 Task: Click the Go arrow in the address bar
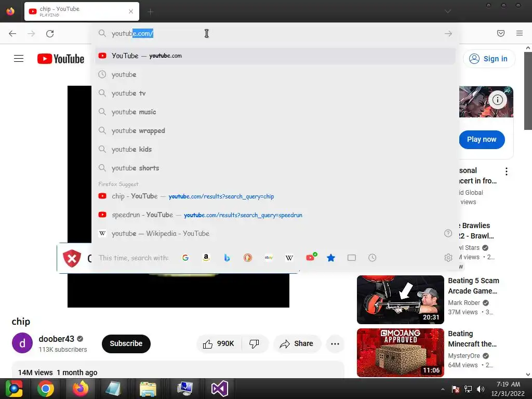coord(448,33)
